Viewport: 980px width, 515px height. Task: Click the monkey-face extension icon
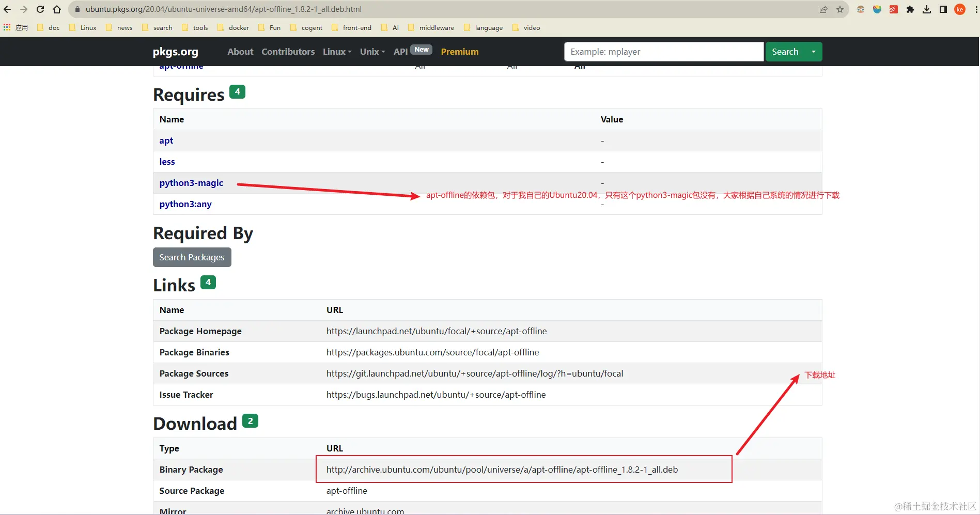click(x=861, y=9)
